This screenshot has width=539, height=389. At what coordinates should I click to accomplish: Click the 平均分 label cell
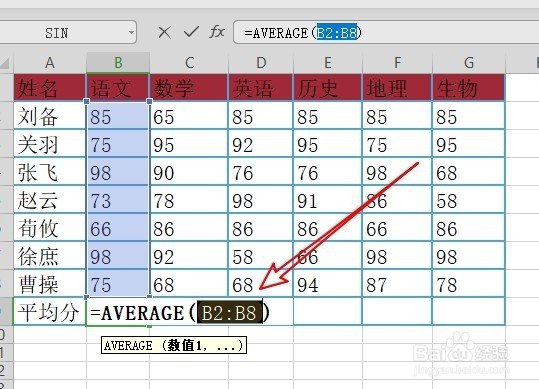point(50,312)
